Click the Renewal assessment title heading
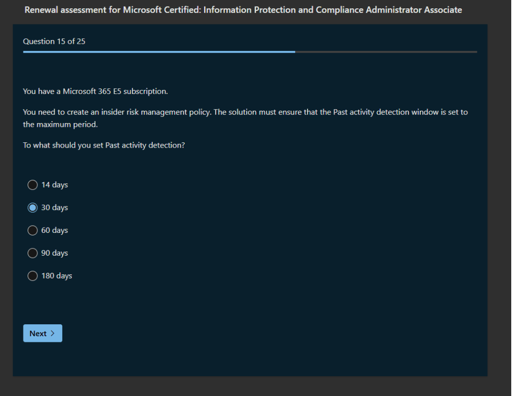This screenshot has width=532, height=396. (243, 10)
